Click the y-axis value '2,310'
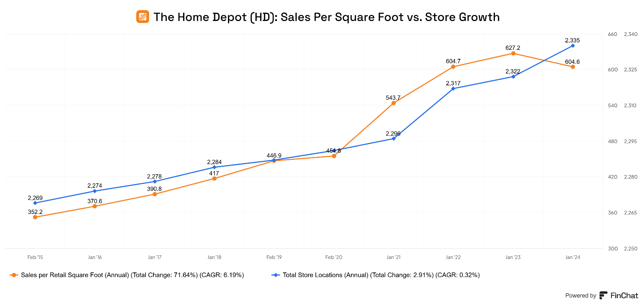644x304 pixels. (x=631, y=106)
